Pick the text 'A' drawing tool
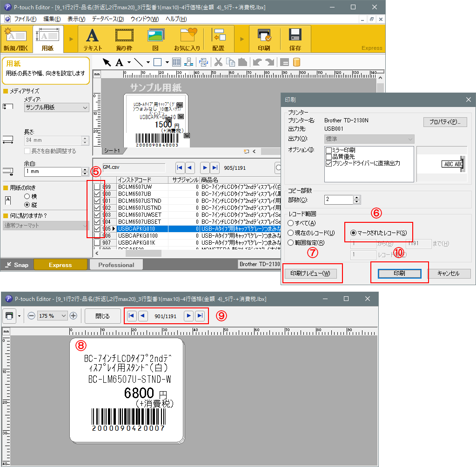476x467 pixels. click(119, 62)
